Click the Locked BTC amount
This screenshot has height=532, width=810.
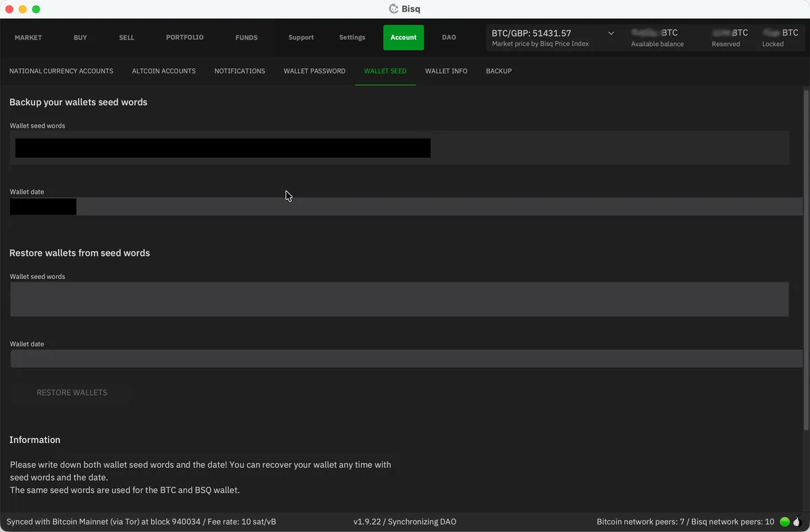780,33
